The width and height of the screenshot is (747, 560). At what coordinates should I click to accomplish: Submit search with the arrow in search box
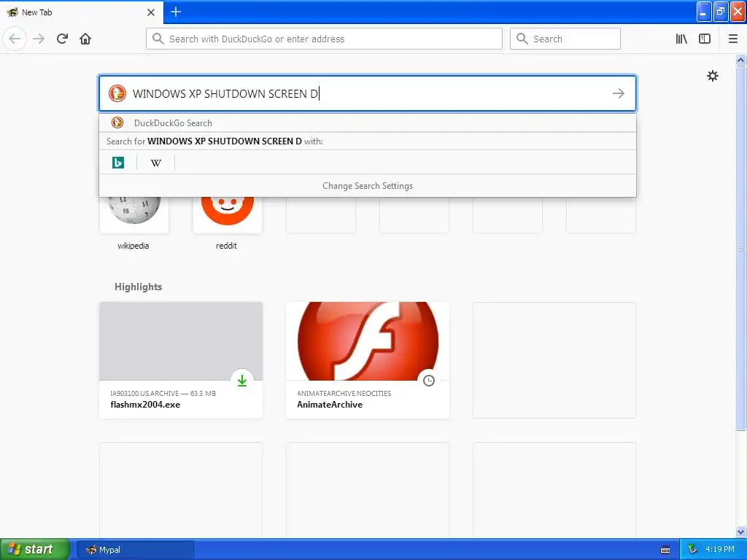pyautogui.click(x=619, y=93)
